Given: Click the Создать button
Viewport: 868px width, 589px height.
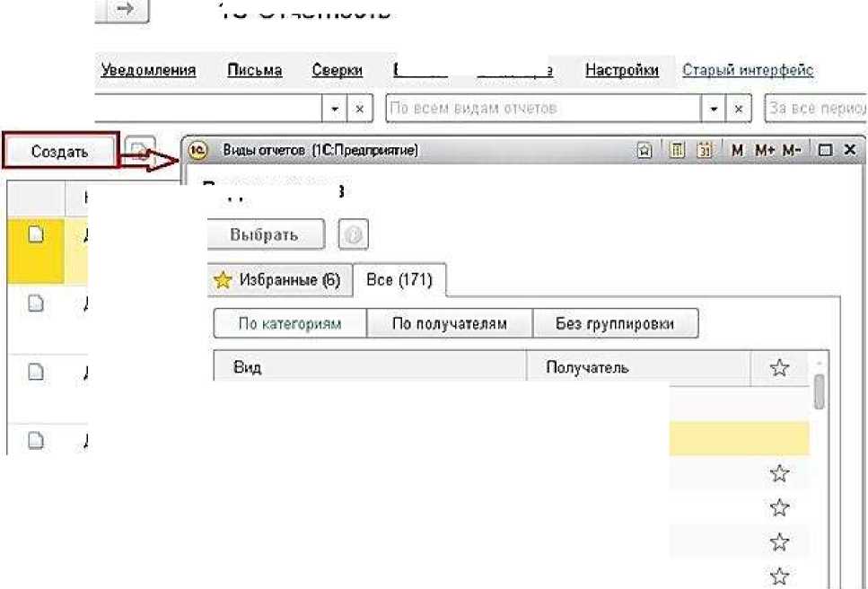Looking at the screenshot, I should (x=60, y=151).
